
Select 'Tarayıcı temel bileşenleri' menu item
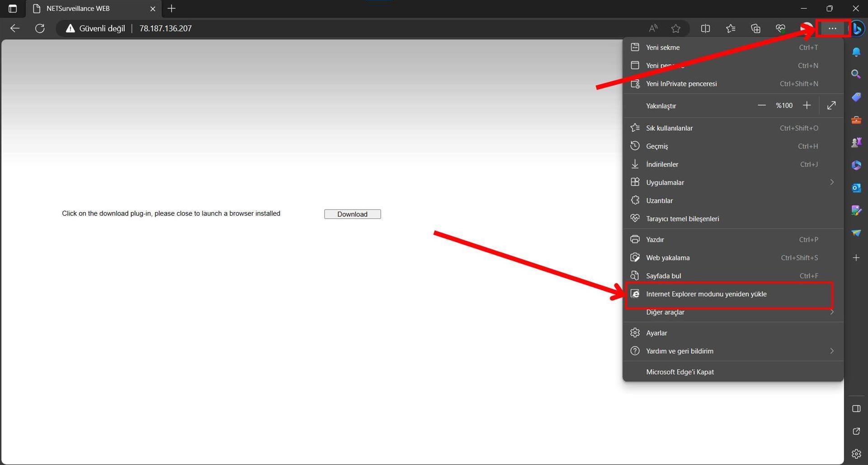pos(733,218)
